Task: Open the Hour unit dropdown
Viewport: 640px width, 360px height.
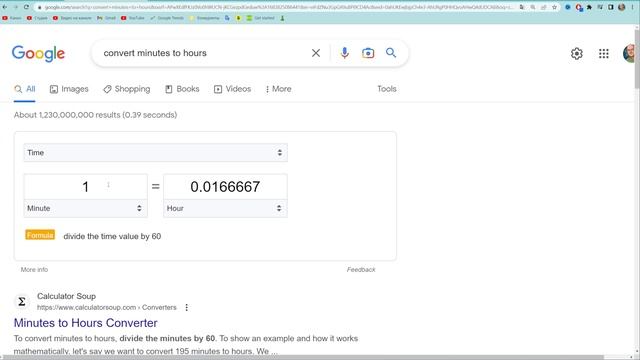Action: [x=225, y=208]
